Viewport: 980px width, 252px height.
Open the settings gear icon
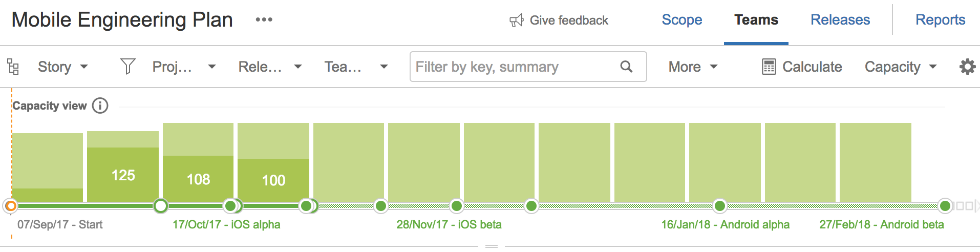click(x=967, y=67)
